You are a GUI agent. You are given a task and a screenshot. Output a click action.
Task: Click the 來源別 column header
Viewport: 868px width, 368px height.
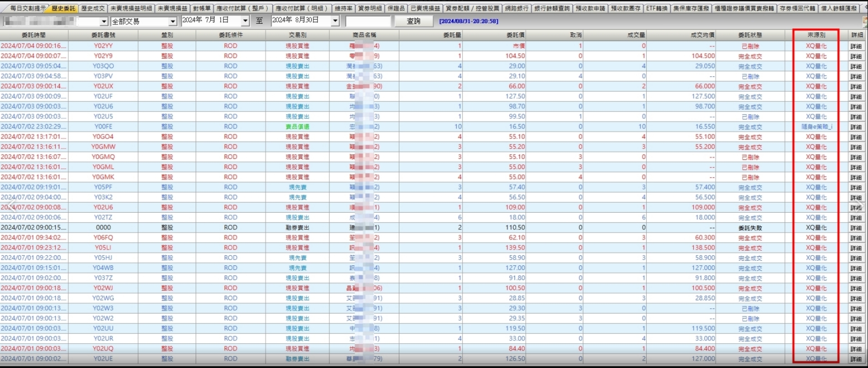coord(816,35)
